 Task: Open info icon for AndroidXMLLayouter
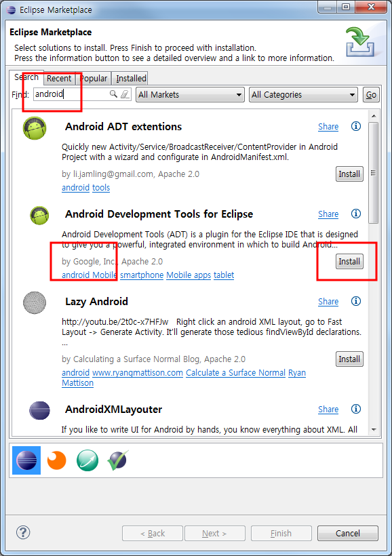tap(356, 409)
